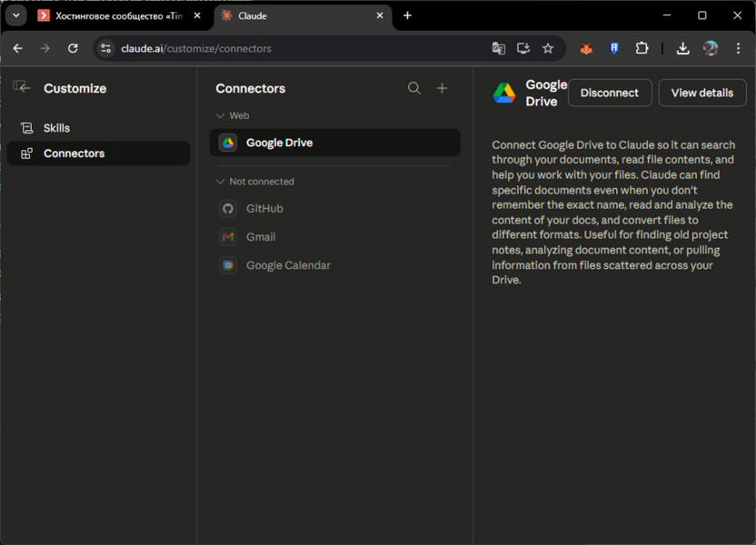Bookmark this page with star icon
This screenshot has width=756, height=545.
pyautogui.click(x=548, y=48)
